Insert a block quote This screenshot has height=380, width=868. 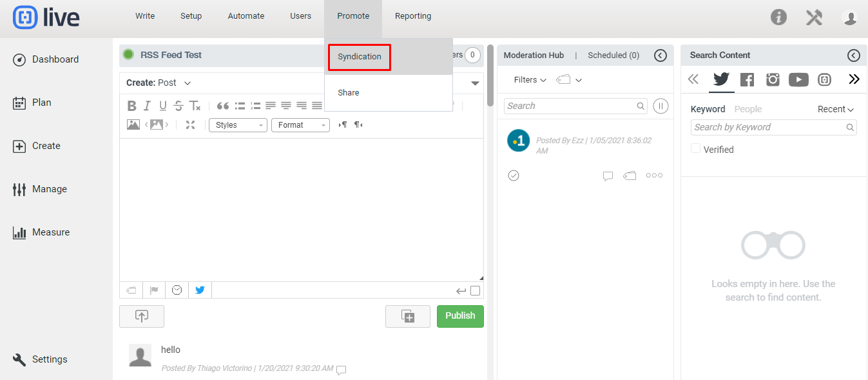223,106
